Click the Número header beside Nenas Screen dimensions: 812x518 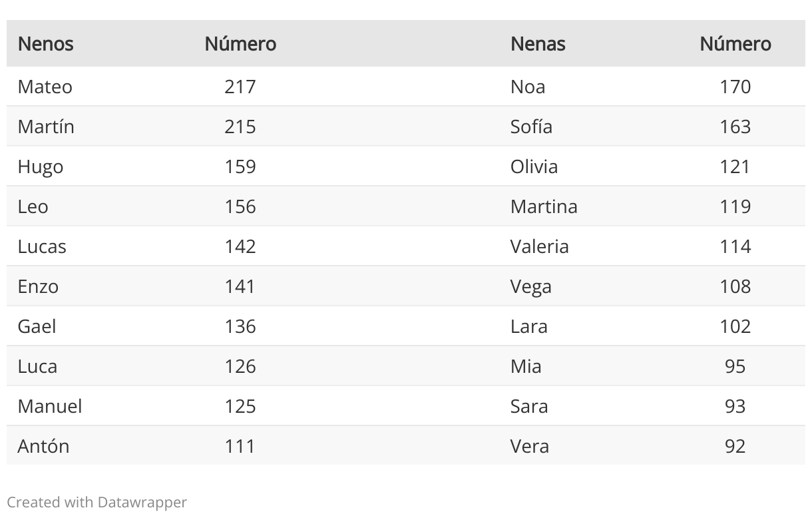(735, 44)
